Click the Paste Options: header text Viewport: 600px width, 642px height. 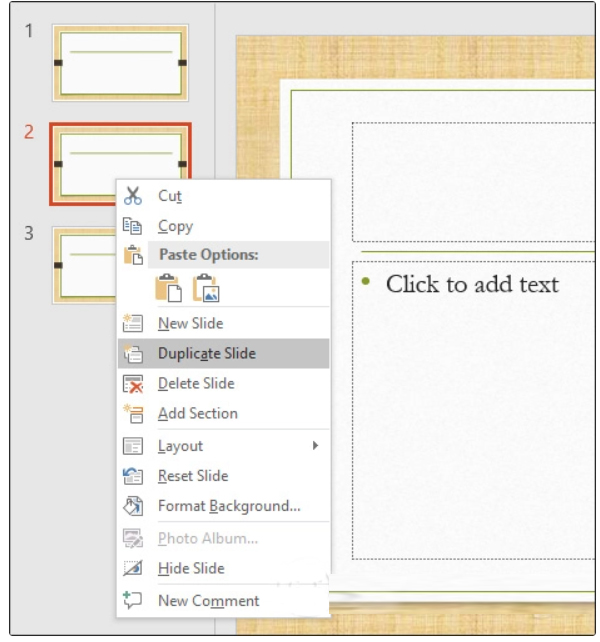coord(208,255)
